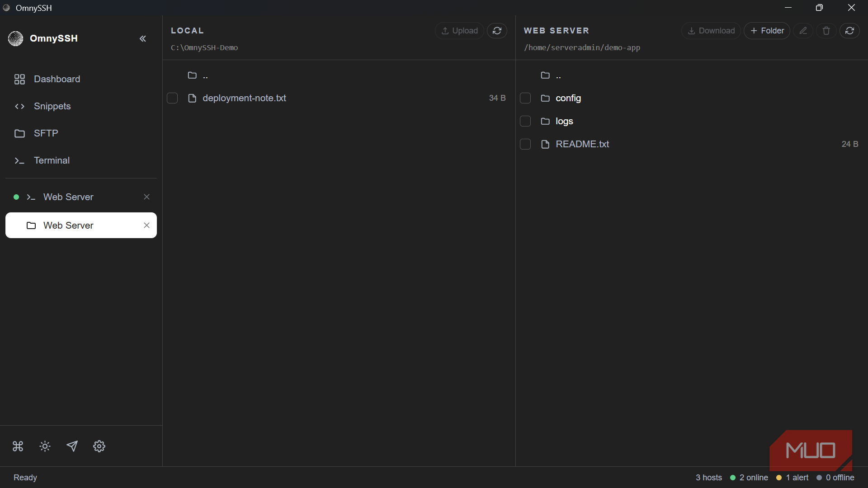Image resolution: width=868 pixels, height=488 pixels.
Task: Select the README.txt file name
Action: click(582, 144)
